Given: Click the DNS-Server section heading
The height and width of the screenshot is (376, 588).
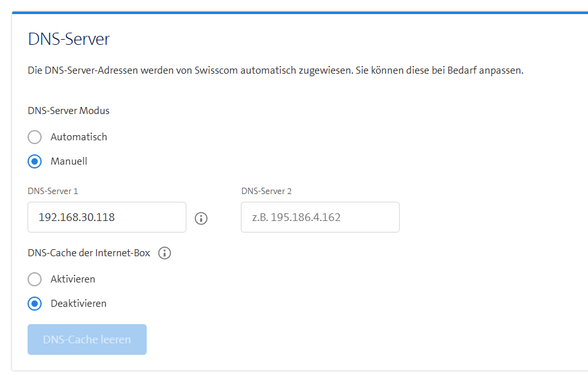Looking at the screenshot, I should click(69, 39).
